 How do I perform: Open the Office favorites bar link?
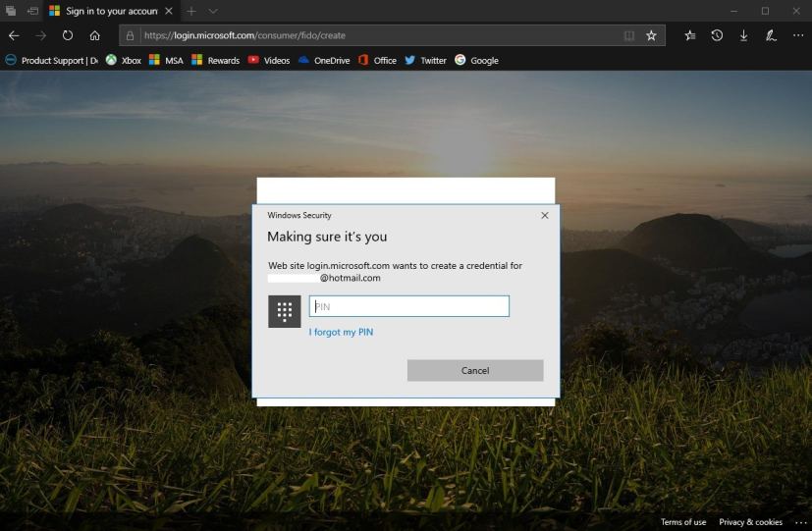click(x=377, y=61)
